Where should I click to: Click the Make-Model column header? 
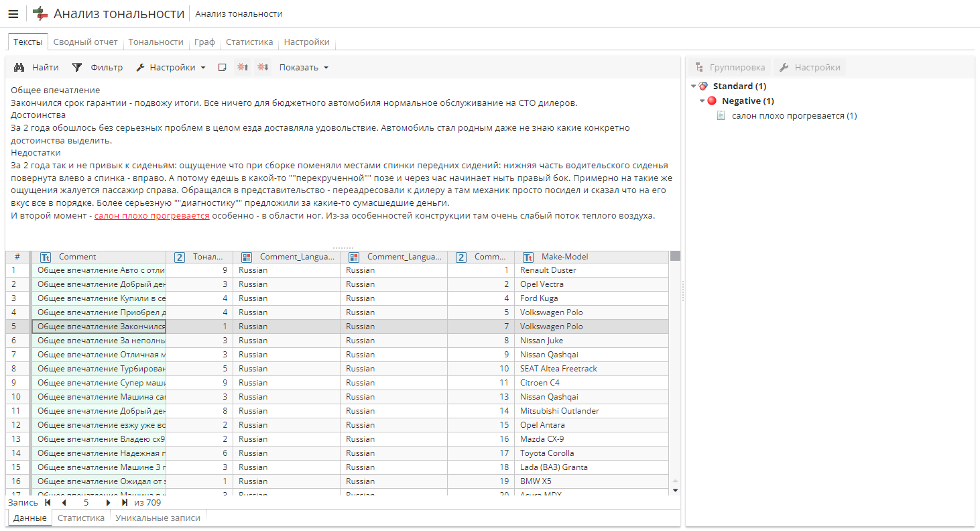591,257
